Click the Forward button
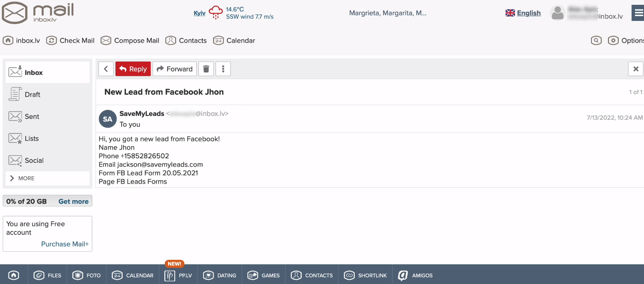Screen dimensions: 644x284 click(x=175, y=69)
